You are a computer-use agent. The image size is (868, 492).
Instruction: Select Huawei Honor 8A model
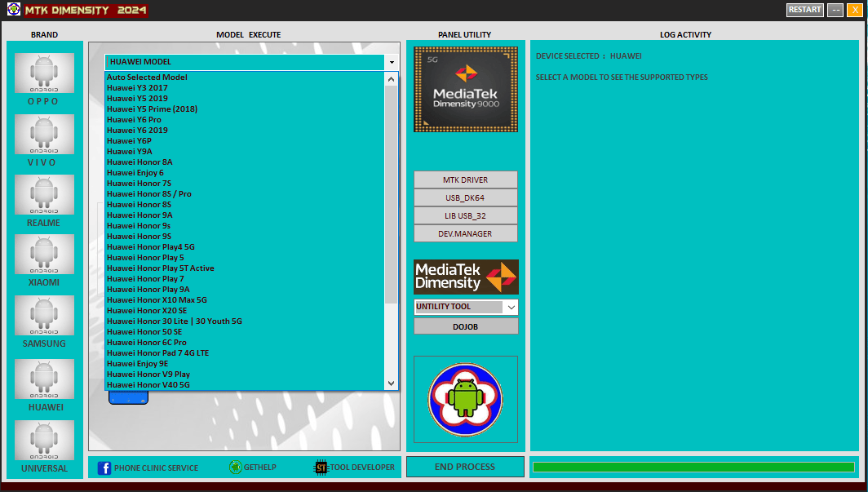pyautogui.click(x=244, y=162)
